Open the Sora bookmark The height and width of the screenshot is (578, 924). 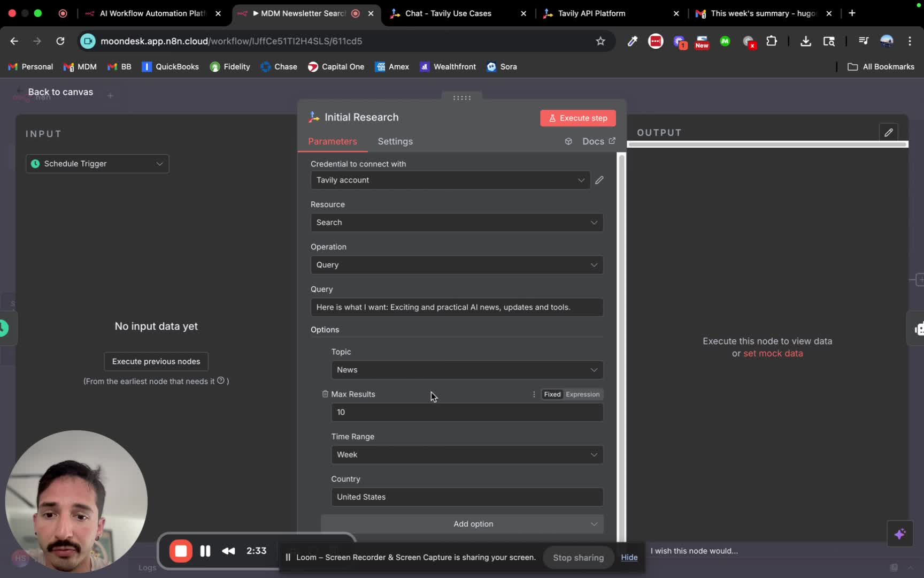pyautogui.click(x=502, y=67)
